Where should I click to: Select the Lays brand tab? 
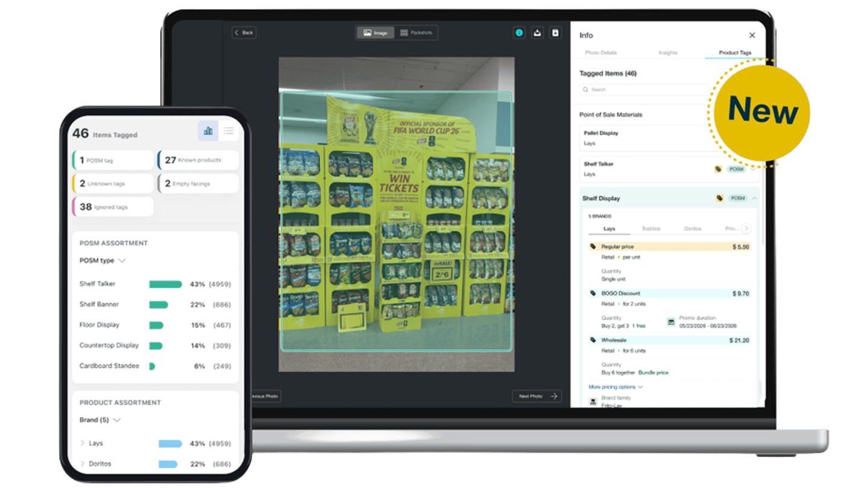point(609,229)
